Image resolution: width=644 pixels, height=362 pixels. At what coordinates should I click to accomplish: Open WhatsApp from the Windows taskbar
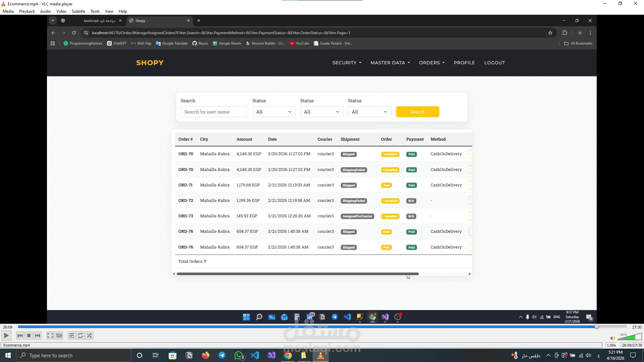pos(238,355)
